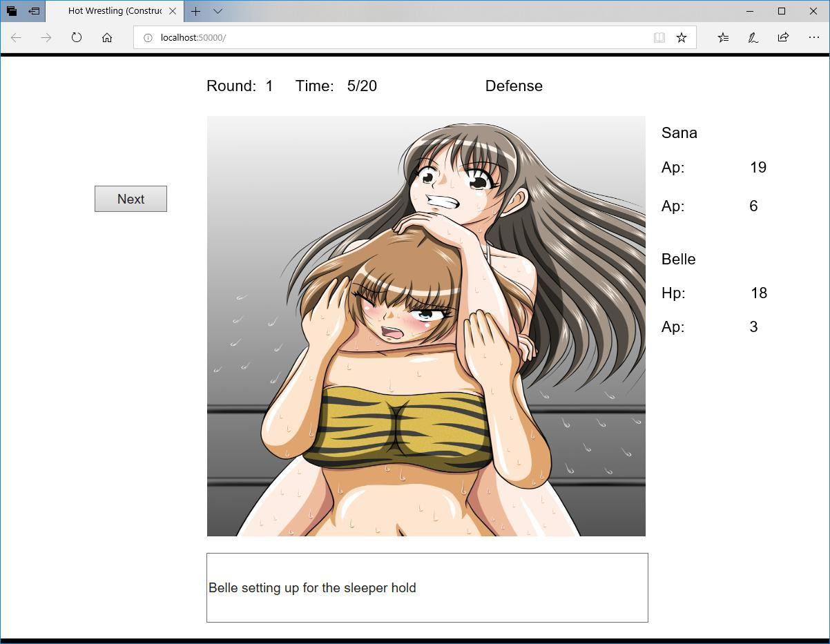Show tabs you've set aside
The width and height of the screenshot is (830, 644).
(x=12, y=11)
